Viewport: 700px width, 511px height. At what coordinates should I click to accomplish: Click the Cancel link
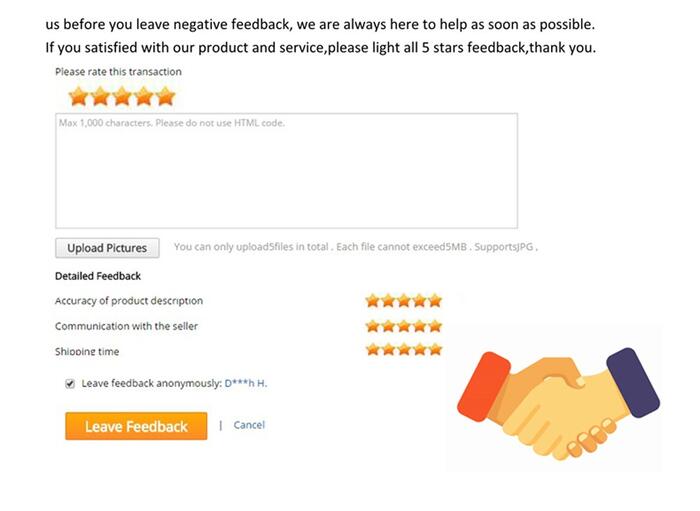(249, 425)
